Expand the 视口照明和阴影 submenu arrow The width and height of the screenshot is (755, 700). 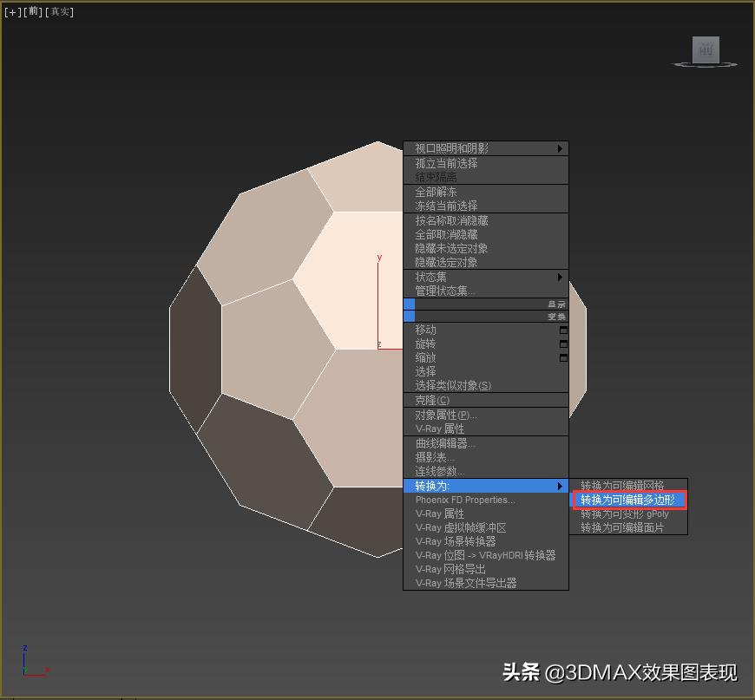[561, 149]
